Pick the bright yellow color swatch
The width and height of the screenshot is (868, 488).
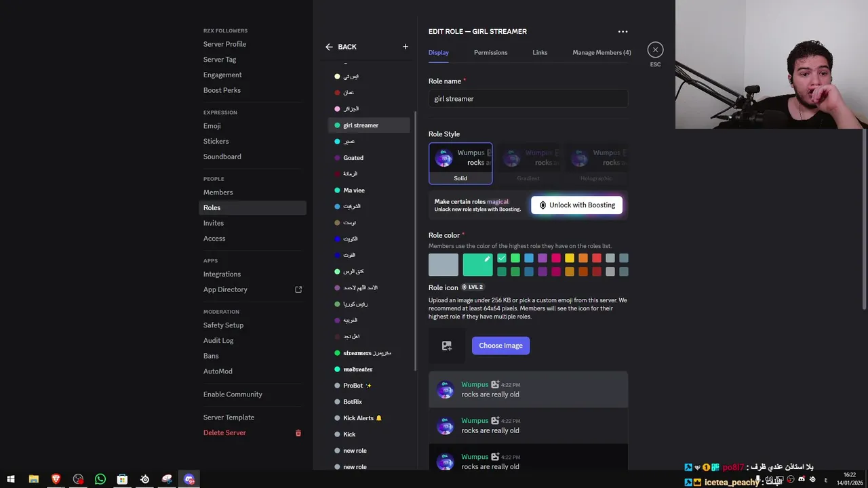[570, 258]
